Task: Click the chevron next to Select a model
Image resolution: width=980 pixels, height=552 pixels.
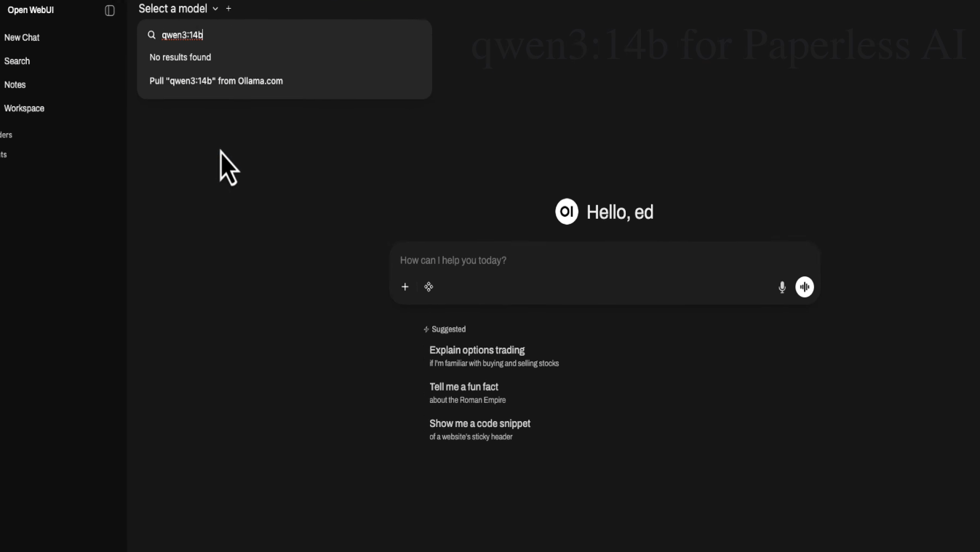Action: 215,9
